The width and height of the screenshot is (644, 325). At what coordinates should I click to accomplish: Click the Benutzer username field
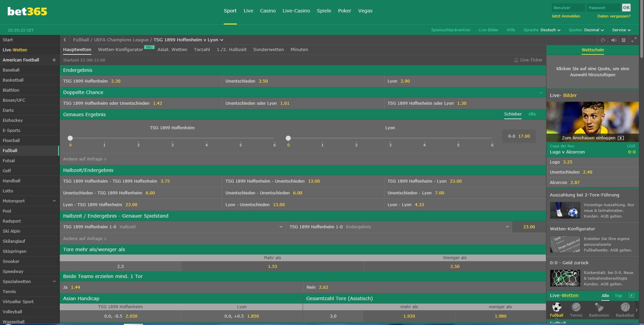tap(568, 7)
